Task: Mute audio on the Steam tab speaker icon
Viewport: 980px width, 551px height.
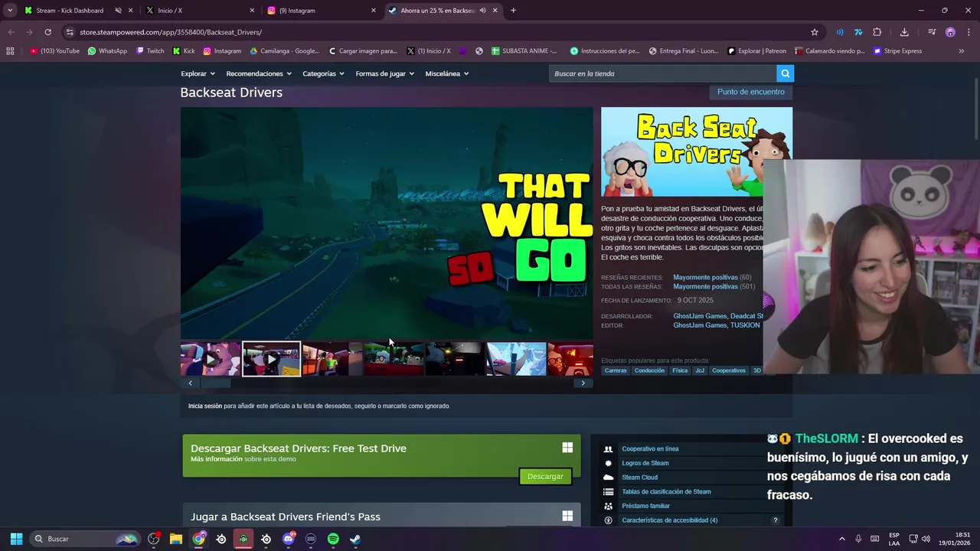Action: coord(482,11)
